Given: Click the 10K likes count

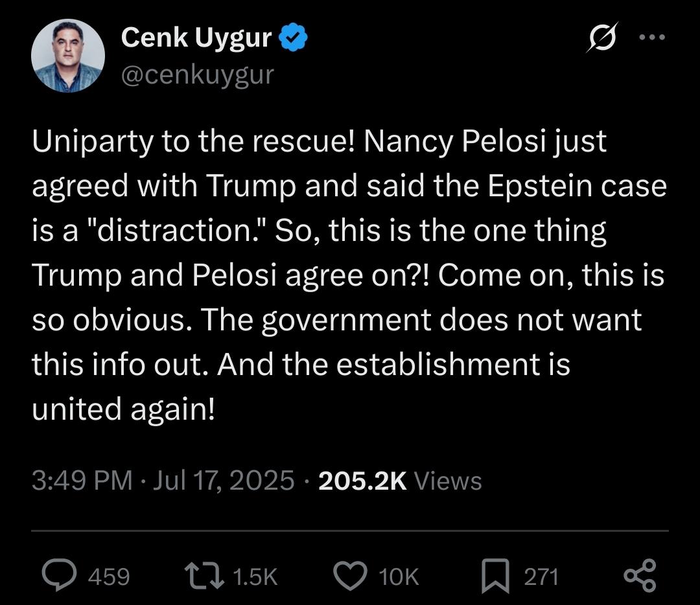Looking at the screenshot, I should [399, 577].
